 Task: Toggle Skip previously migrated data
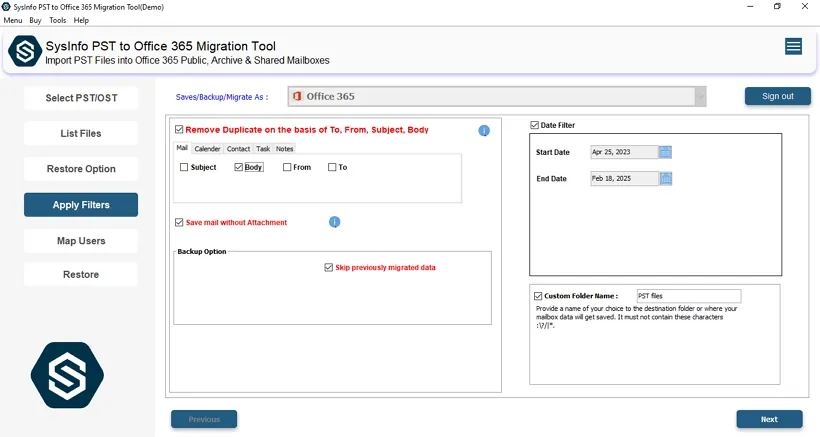coord(328,268)
